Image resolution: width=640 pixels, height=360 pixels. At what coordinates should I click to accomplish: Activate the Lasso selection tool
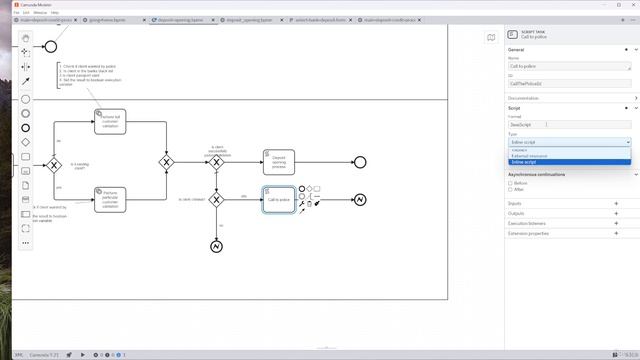[25, 52]
